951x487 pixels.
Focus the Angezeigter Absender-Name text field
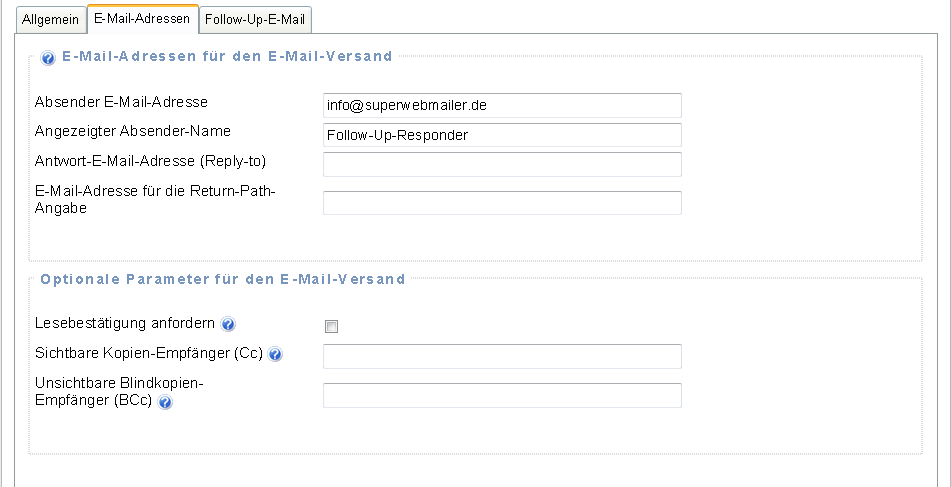pos(502,135)
